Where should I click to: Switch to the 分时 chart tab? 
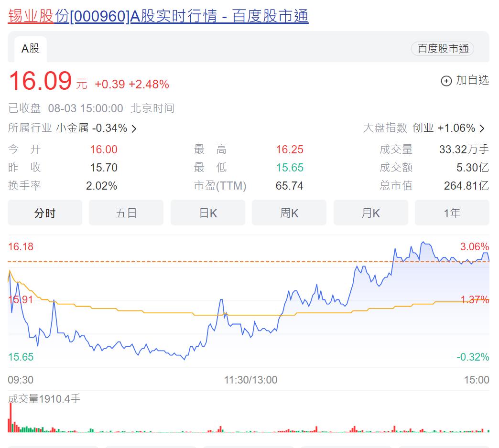[45, 213]
